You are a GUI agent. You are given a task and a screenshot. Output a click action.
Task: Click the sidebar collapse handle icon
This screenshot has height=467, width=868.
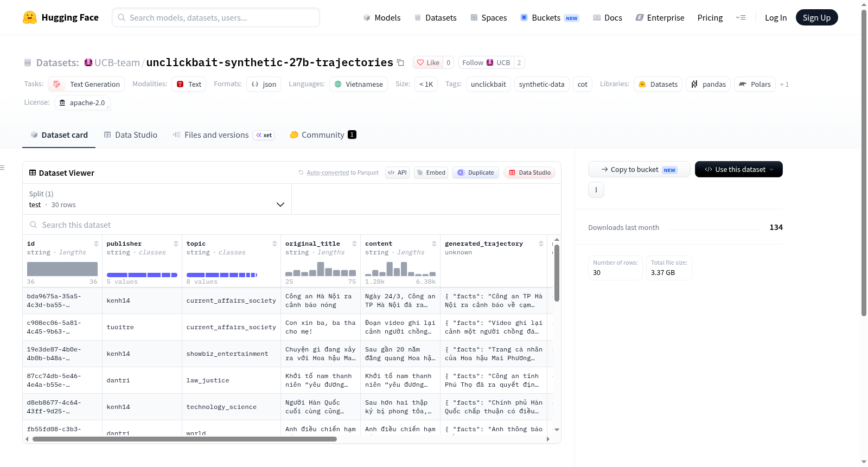(3, 168)
